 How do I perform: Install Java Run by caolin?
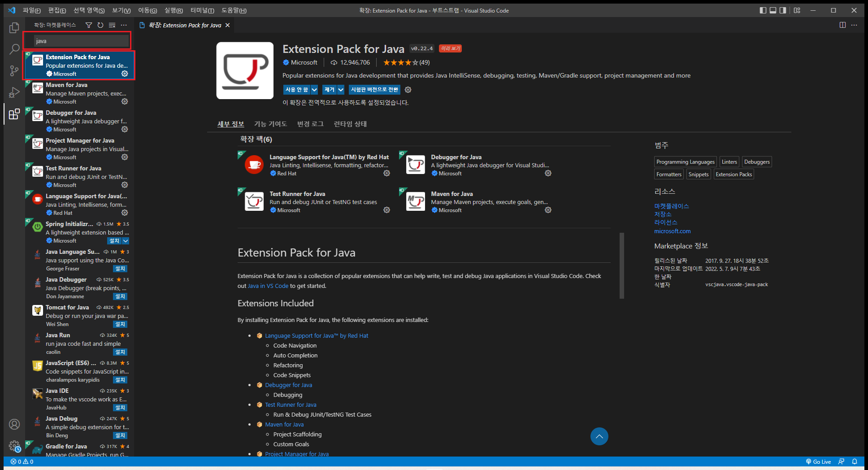[x=120, y=352]
